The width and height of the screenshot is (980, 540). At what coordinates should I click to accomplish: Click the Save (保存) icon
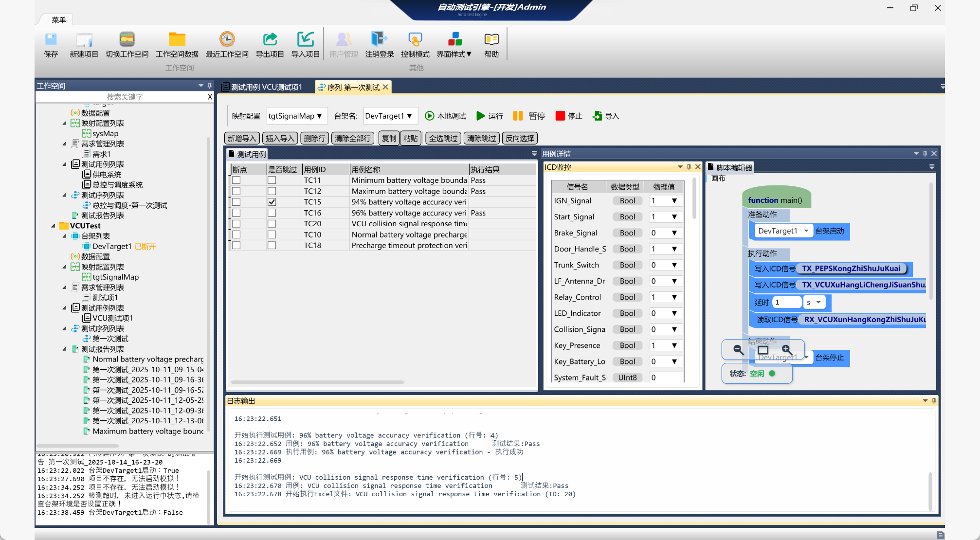point(51,39)
